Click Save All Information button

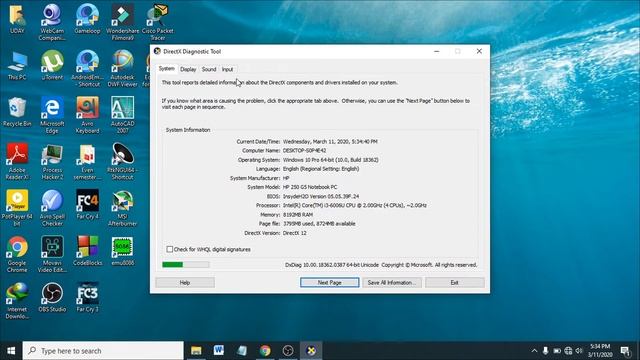point(392,282)
